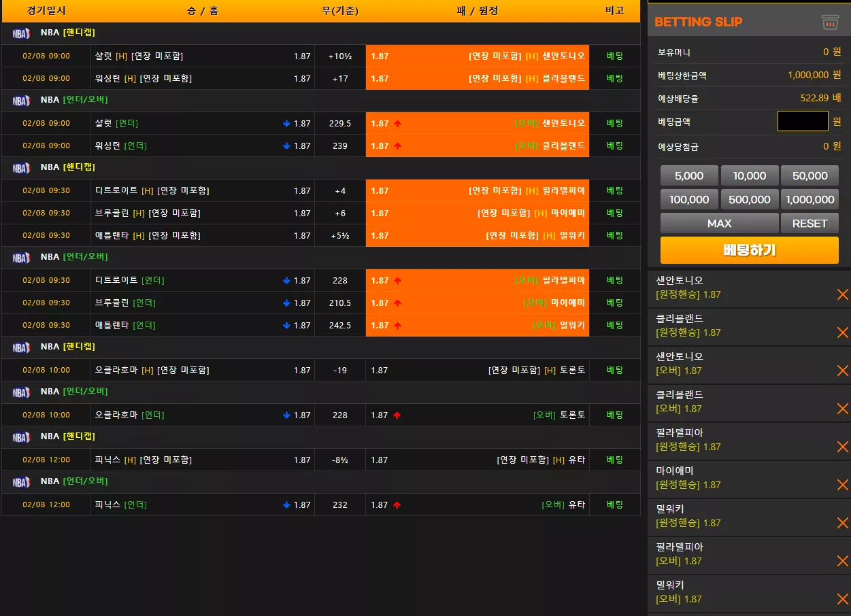This screenshot has width=851, height=616.
Task: Toggle 샌안토니오 [오버] 229.5 selection
Action: click(x=478, y=124)
